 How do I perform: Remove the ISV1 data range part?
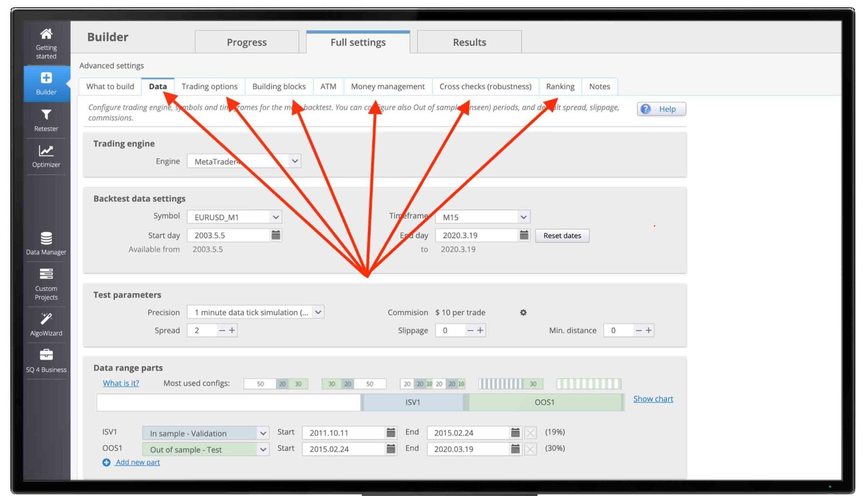coord(530,432)
